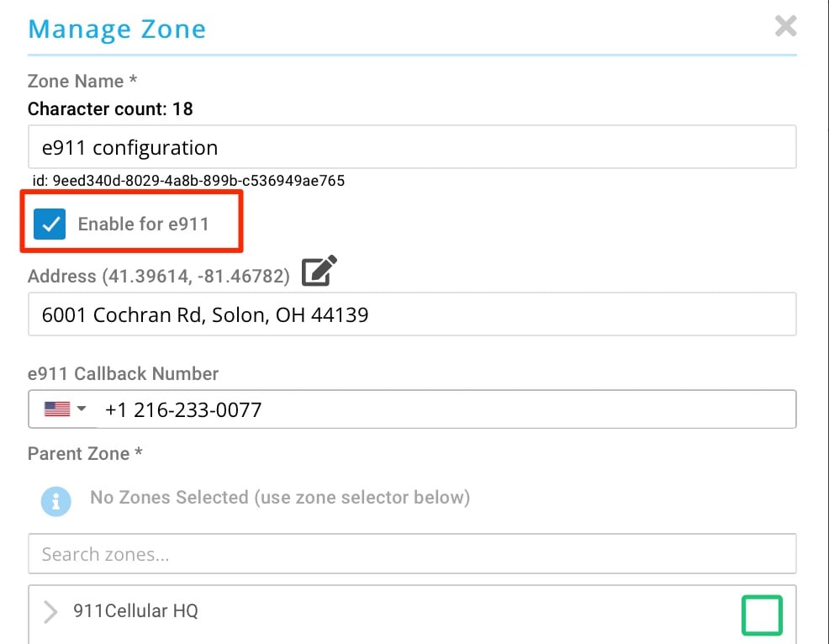Image resolution: width=829 pixels, height=644 pixels.
Task: Click the edit address pencil icon
Action: (x=319, y=272)
